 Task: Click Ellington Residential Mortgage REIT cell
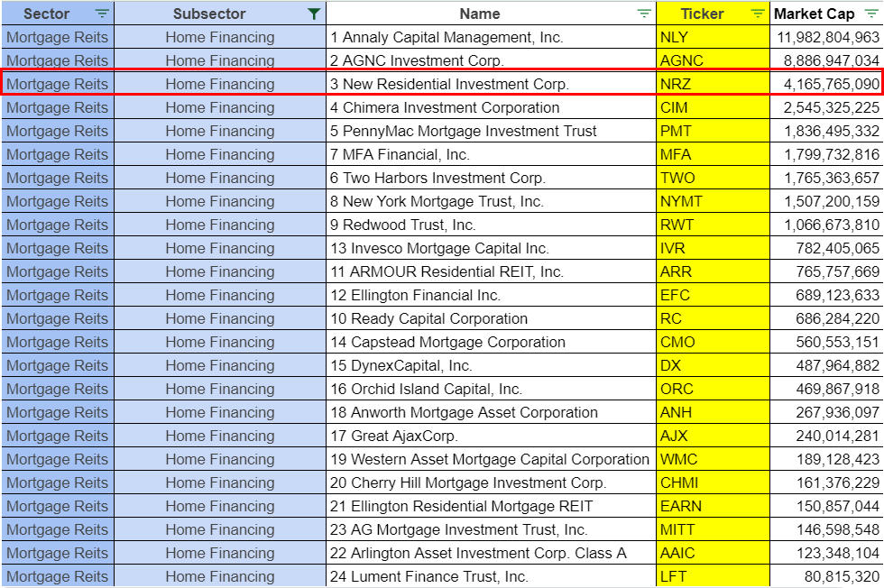click(491, 506)
